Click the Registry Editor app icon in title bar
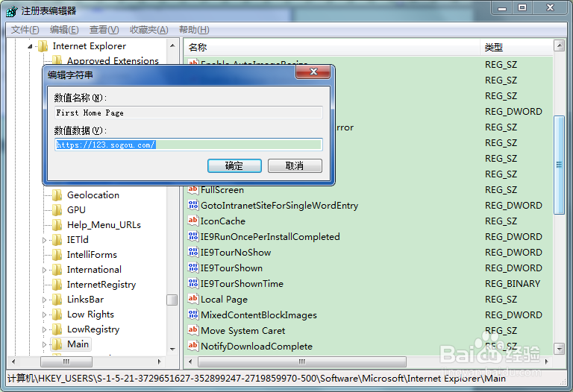Image resolution: width=573 pixels, height=392 pixels. point(11,11)
